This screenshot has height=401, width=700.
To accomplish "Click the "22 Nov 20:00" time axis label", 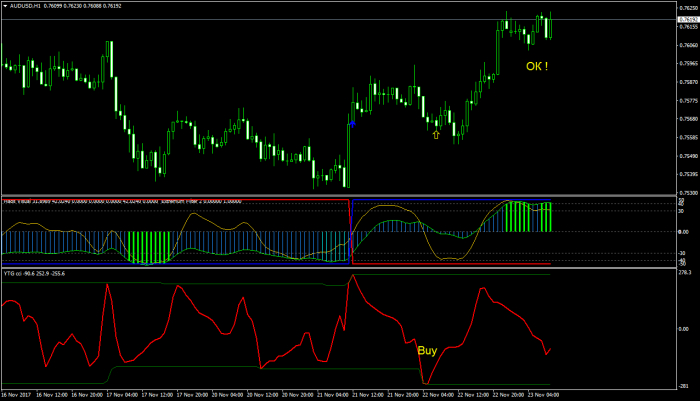I will point(508,395).
